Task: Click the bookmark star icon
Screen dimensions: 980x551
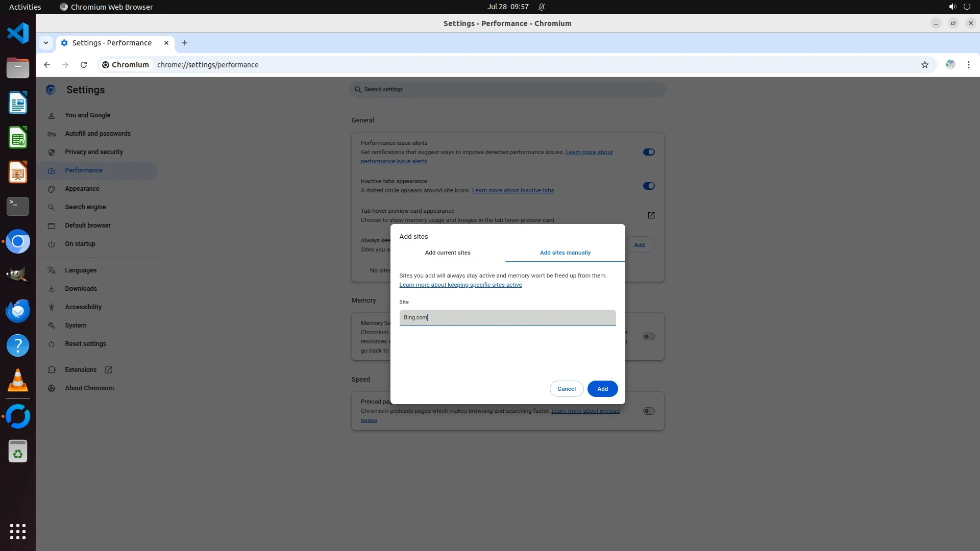Action: pyautogui.click(x=924, y=65)
